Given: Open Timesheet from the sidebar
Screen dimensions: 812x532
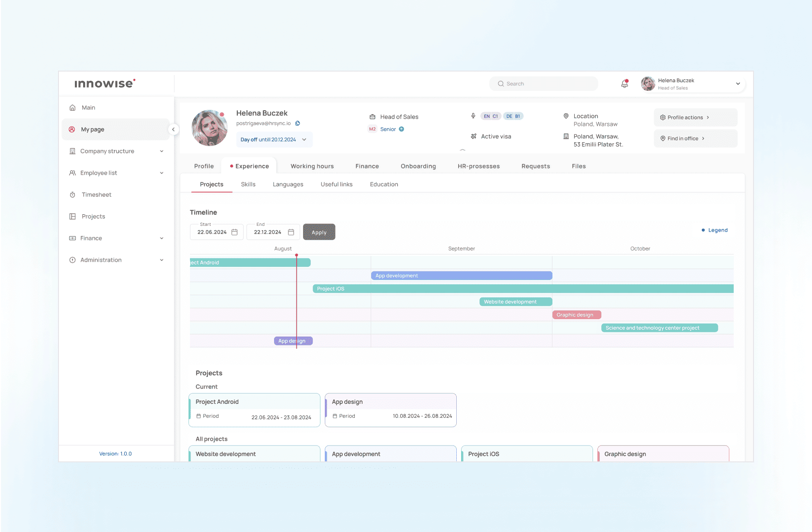Looking at the screenshot, I should click(x=96, y=194).
